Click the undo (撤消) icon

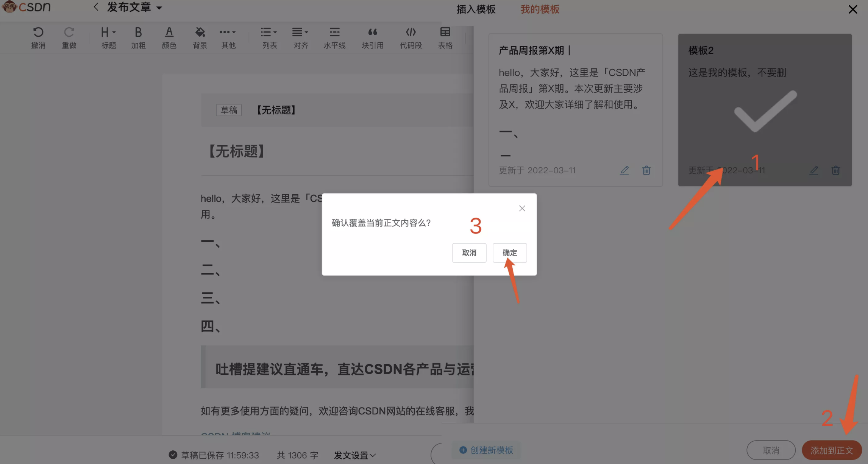click(x=38, y=33)
